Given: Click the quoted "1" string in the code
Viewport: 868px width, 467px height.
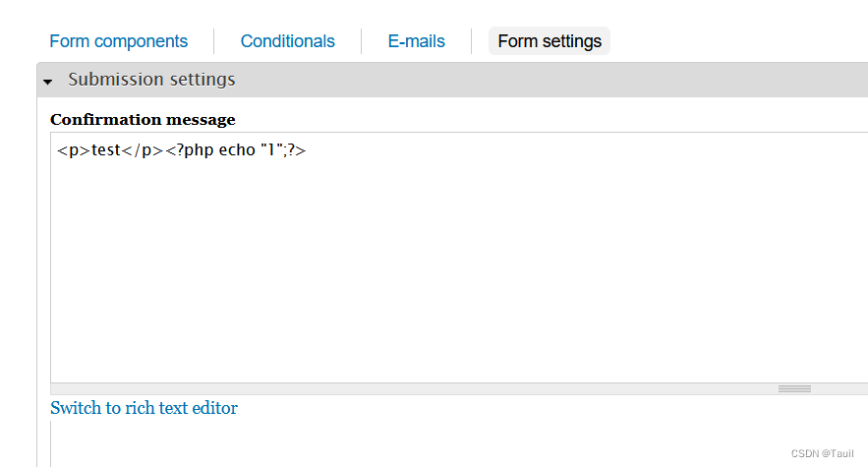Looking at the screenshot, I should pyautogui.click(x=266, y=151).
